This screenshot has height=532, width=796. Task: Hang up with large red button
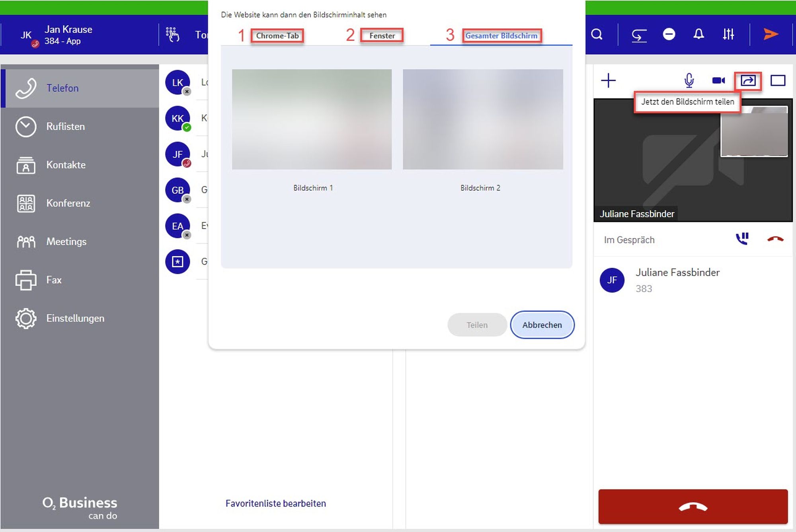tap(693, 507)
